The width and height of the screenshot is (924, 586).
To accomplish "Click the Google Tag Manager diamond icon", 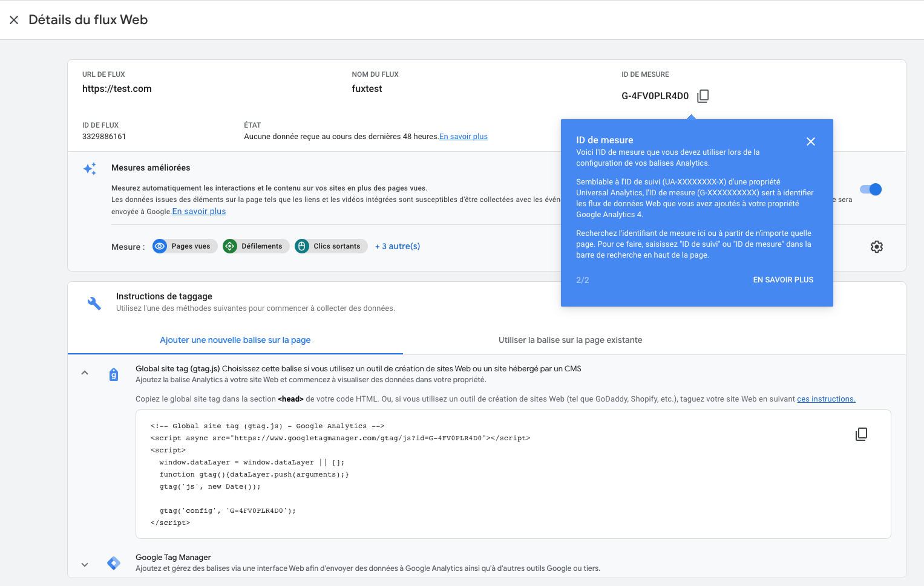I will [114, 563].
